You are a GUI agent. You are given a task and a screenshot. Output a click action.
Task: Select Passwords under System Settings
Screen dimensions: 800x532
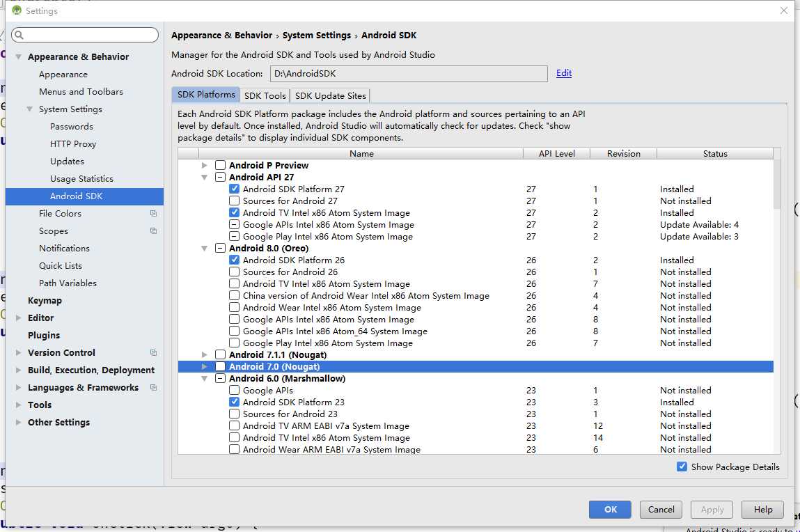point(72,127)
